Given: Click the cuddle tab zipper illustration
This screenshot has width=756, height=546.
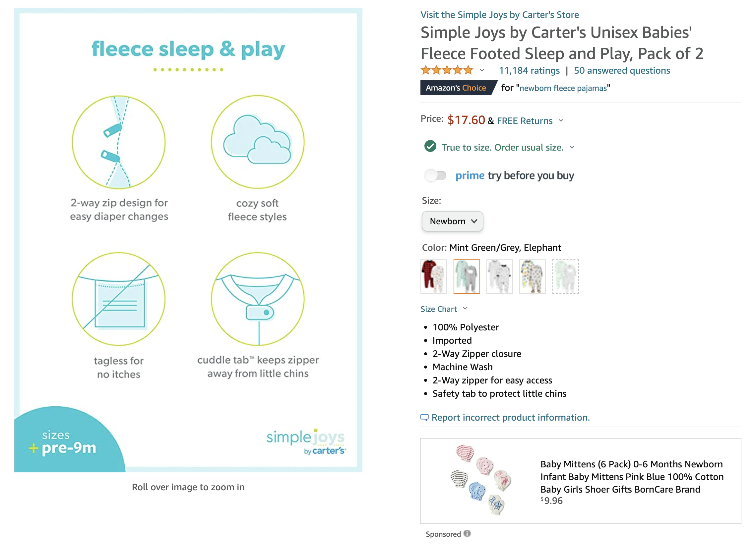Looking at the screenshot, I should coord(258,299).
